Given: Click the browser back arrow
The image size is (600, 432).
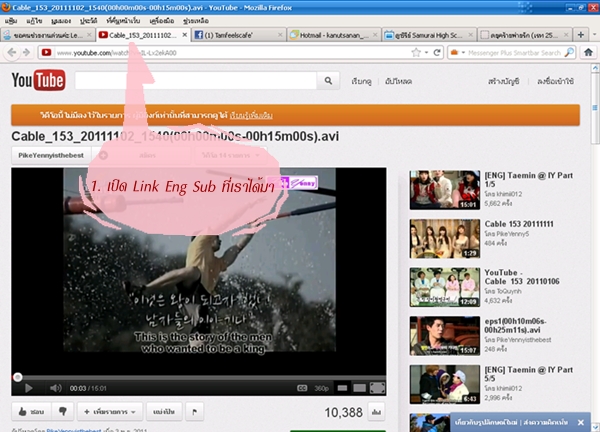Looking at the screenshot, I should 12,52.
